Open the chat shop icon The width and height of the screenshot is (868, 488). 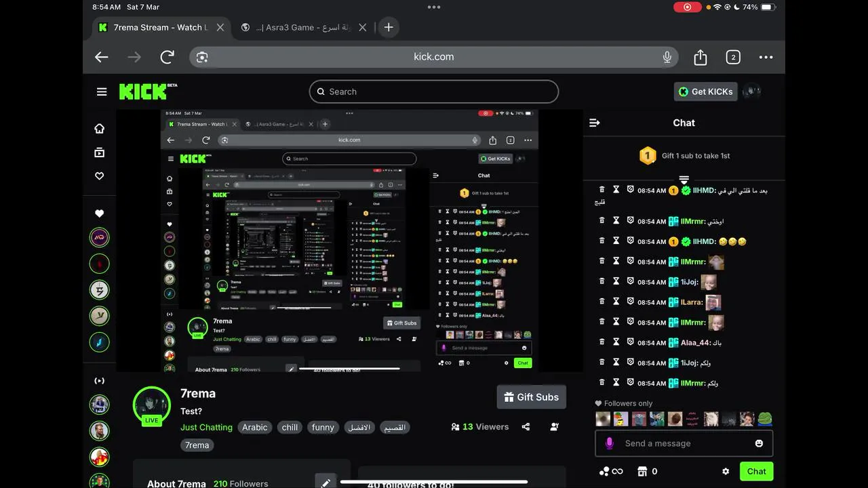tap(642, 471)
